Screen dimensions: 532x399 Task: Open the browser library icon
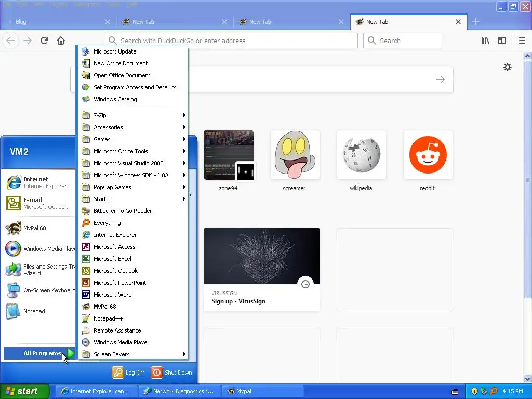click(485, 41)
